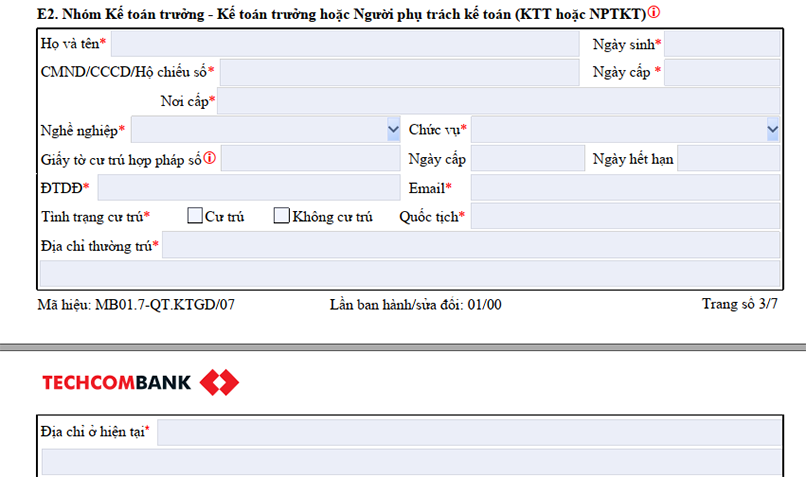Click the text 'Lần ban hành/sửa đổi: 01/00'
Screen dimensions: 806x477
(415, 305)
